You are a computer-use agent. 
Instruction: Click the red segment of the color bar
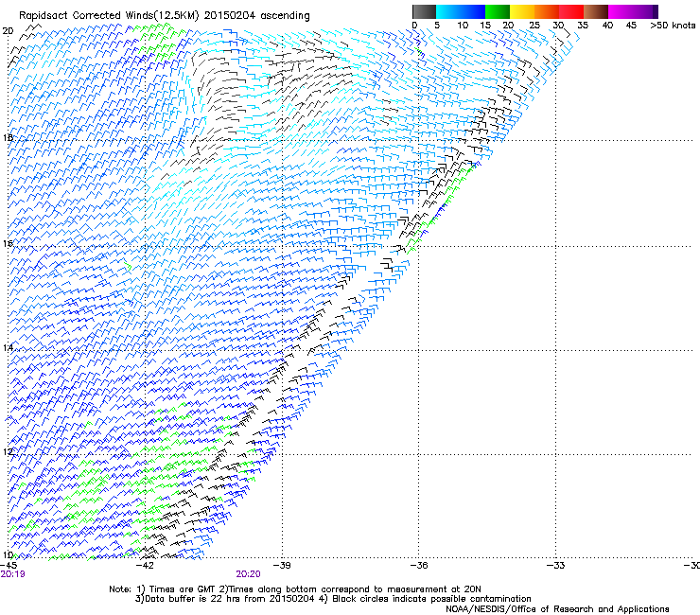pyautogui.click(x=571, y=11)
